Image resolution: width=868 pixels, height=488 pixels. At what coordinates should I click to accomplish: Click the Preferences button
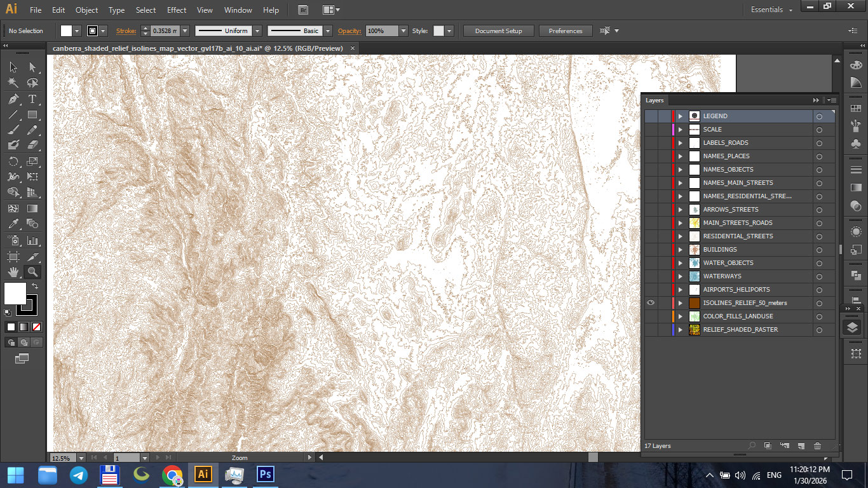coord(565,30)
